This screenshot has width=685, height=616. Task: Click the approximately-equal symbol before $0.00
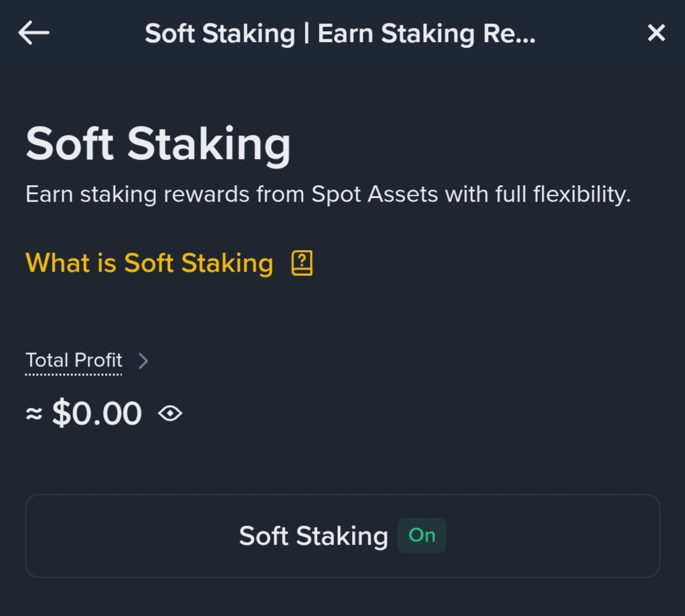coord(34,414)
